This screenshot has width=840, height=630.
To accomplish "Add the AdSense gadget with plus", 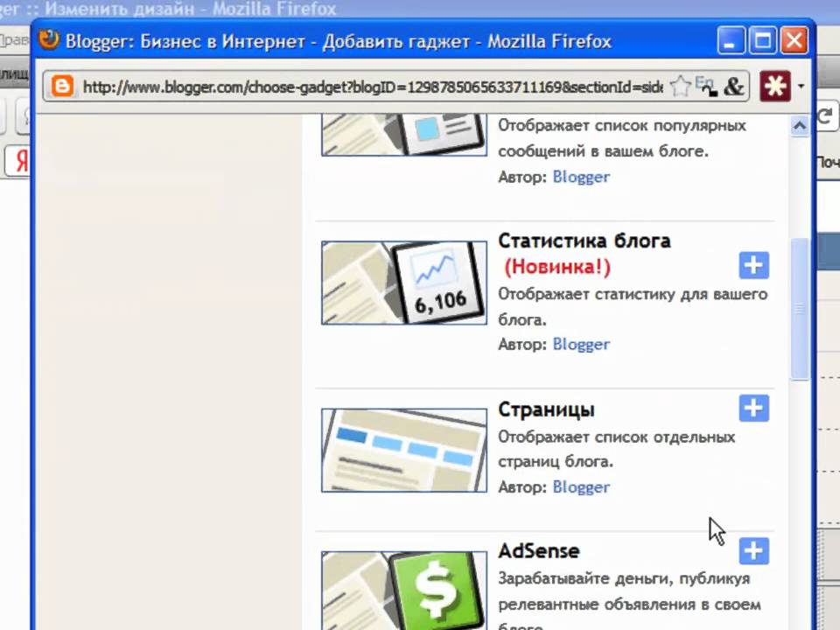I will [753, 550].
